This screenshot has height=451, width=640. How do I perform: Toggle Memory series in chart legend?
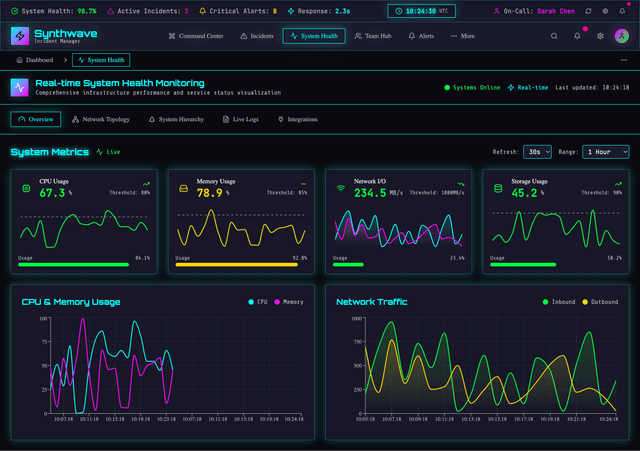tap(288, 301)
